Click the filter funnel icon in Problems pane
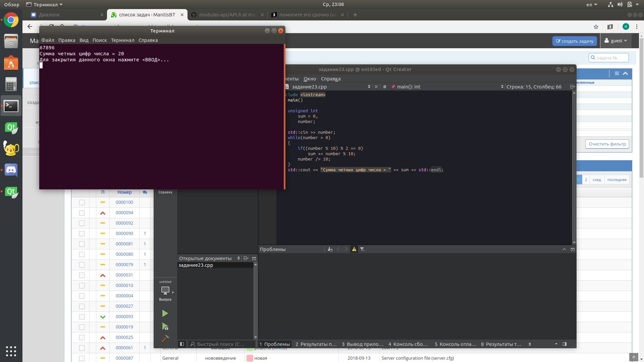The width and height of the screenshot is (644, 362). (x=362, y=249)
